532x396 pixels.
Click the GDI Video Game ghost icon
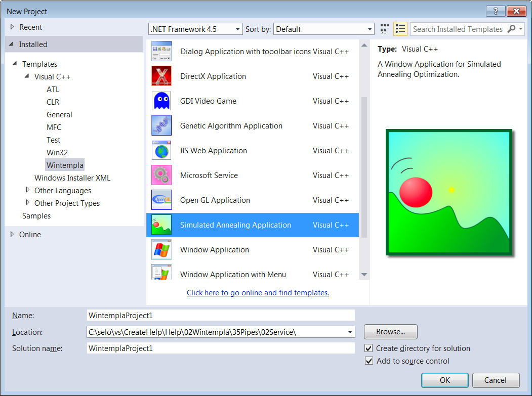point(161,101)
